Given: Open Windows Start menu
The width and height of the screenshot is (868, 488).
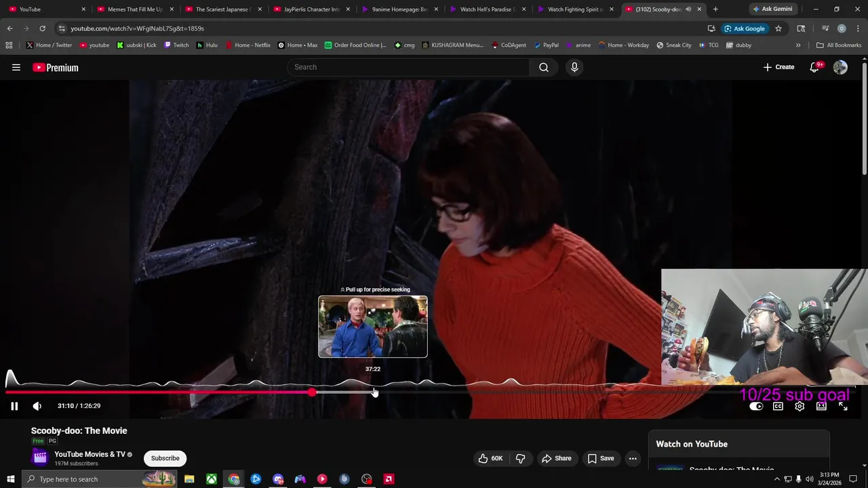Looking at the screenshot, I should (10, 479).
